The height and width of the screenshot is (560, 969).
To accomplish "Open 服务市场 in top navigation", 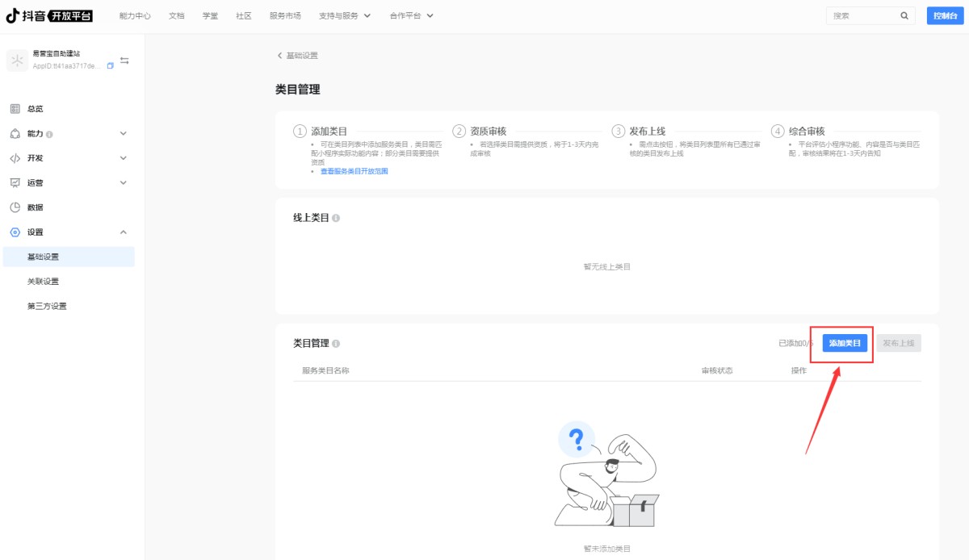I will [285, 15].
